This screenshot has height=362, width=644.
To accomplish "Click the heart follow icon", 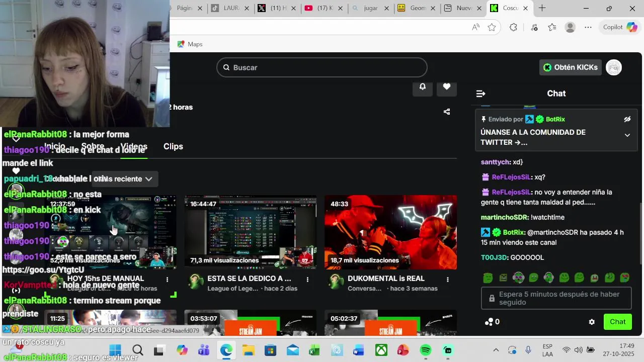I will tap(447, 86).
